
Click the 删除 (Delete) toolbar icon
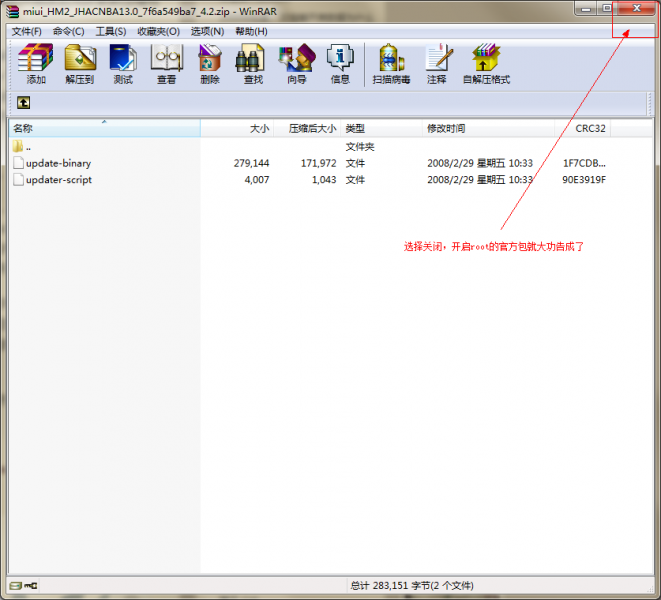[x=210, y=63]
